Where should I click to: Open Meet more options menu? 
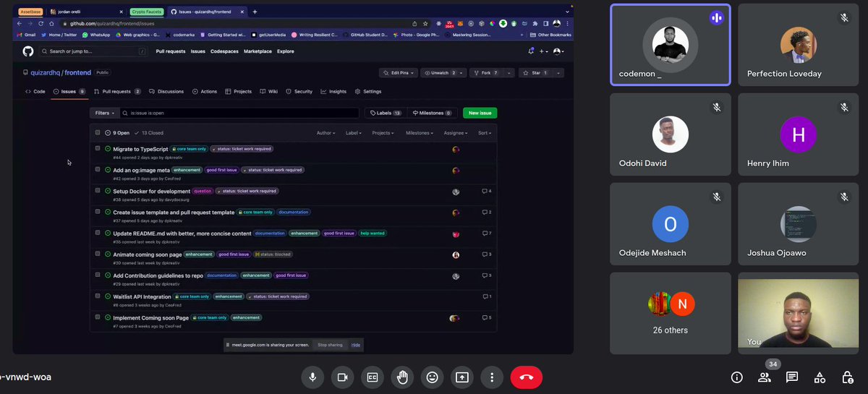(x=492, y=377)
